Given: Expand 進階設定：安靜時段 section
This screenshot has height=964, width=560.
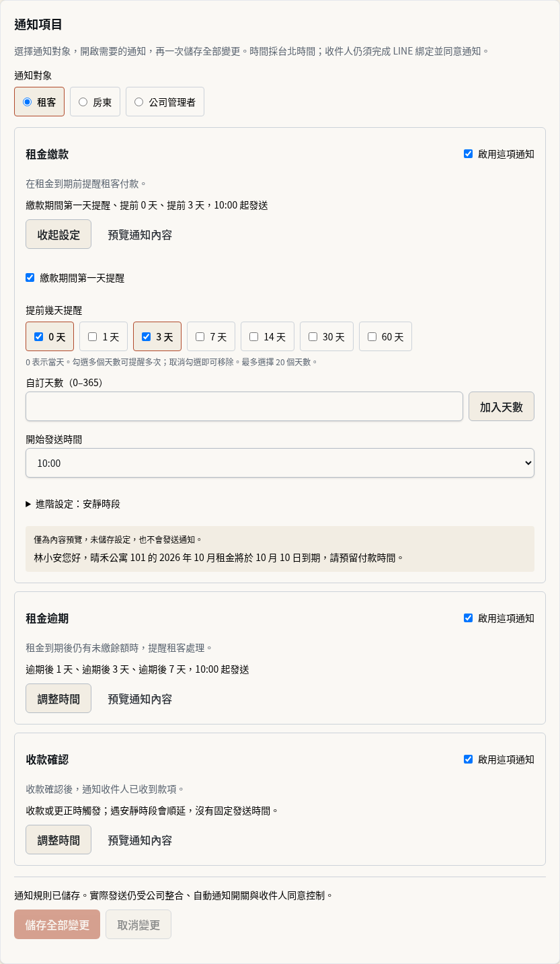Looking at the screenshot, I should pyautogui.click(x=73, y=504).
